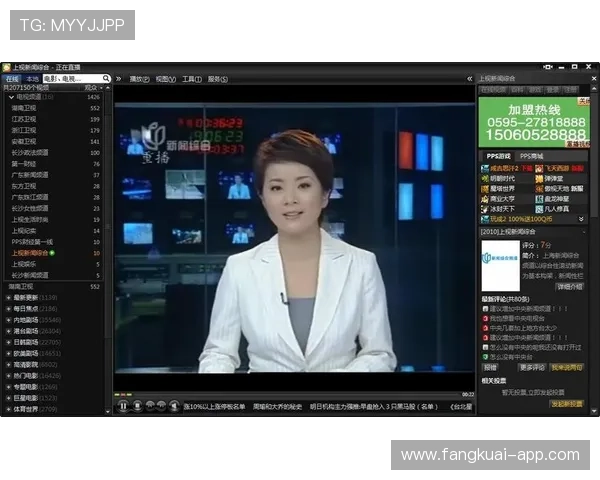The width and height of the screenshot is (600, 480).
Task: Open the 弹弹堂 game icon
Action: point(539,179)
